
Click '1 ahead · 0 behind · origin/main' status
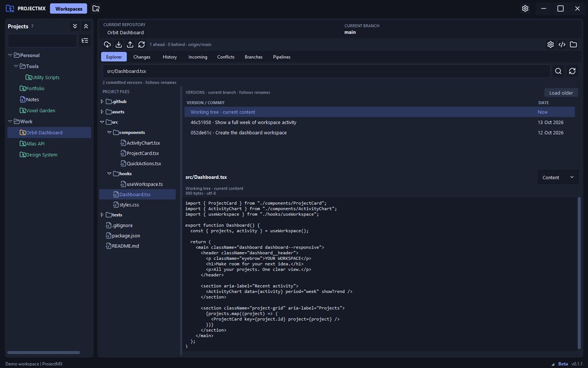pyautogui.click(x=180, y=44)
